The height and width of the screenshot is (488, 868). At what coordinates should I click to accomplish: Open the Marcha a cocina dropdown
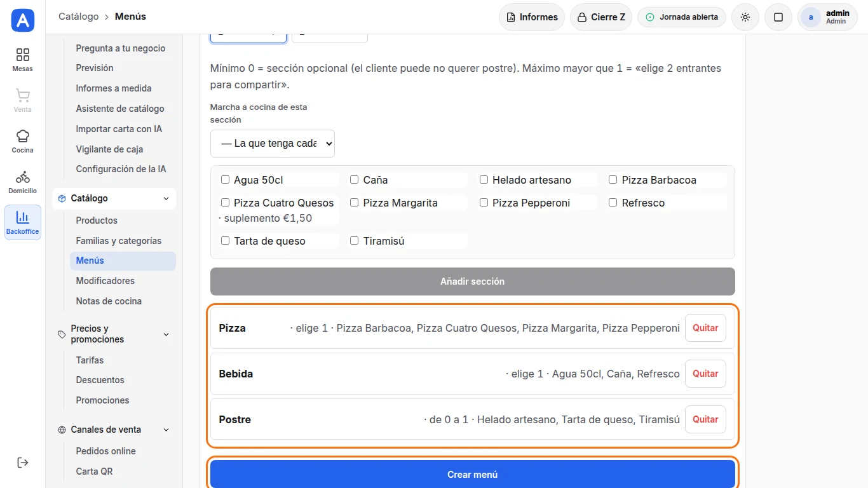click(273, 144)
